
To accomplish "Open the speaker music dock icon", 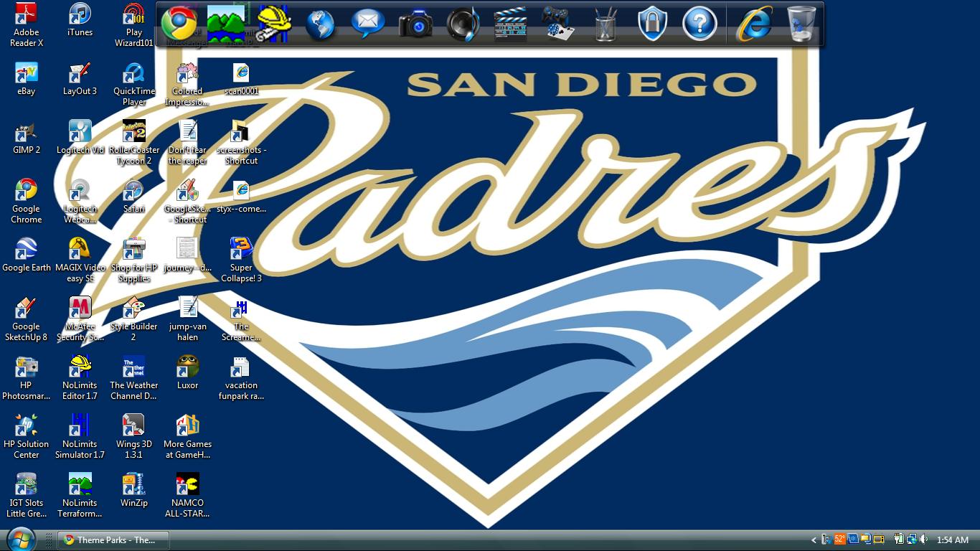I will [463, 24].
